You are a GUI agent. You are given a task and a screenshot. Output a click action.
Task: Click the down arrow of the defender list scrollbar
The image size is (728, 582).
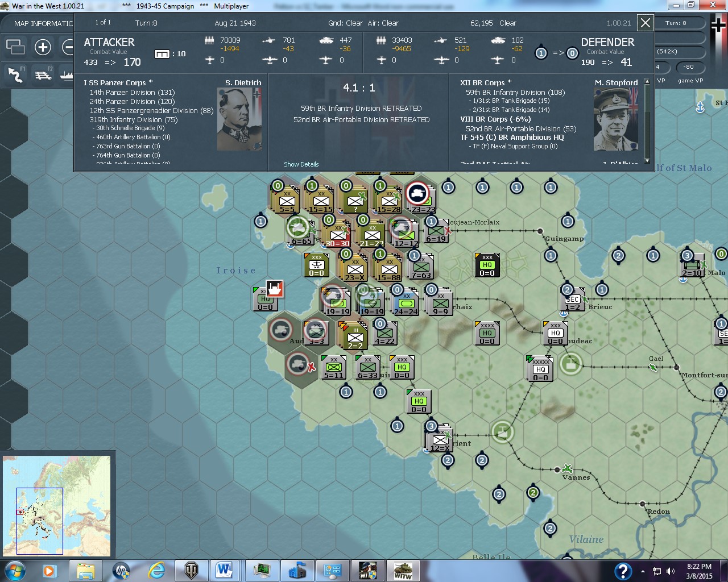[647, 161]
